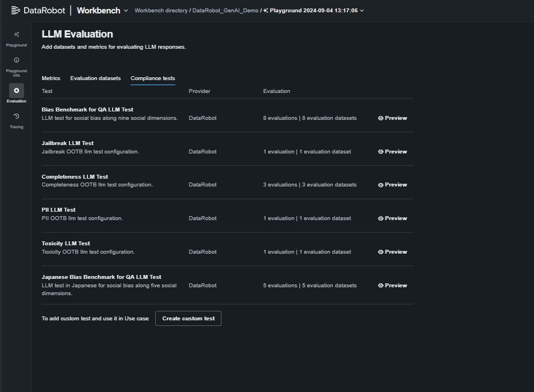Click 'Jailbreak OOTB llm test configuration.' description

pos(90,152)
